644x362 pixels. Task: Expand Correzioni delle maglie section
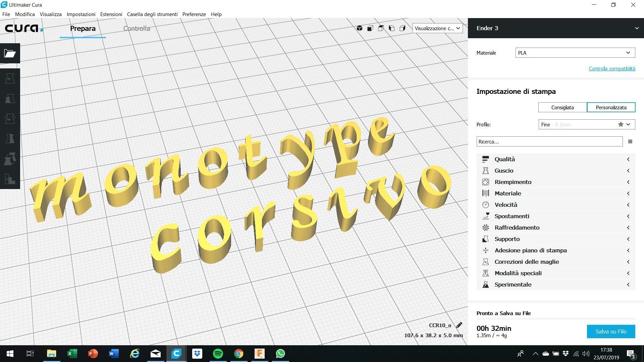(x=556, y=262)
